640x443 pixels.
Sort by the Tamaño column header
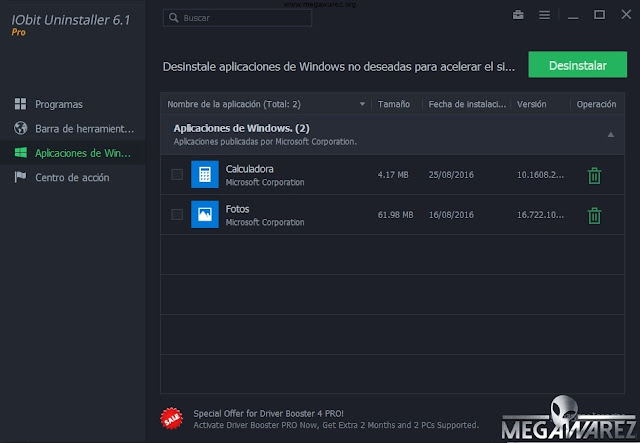[x=393, y=104]
